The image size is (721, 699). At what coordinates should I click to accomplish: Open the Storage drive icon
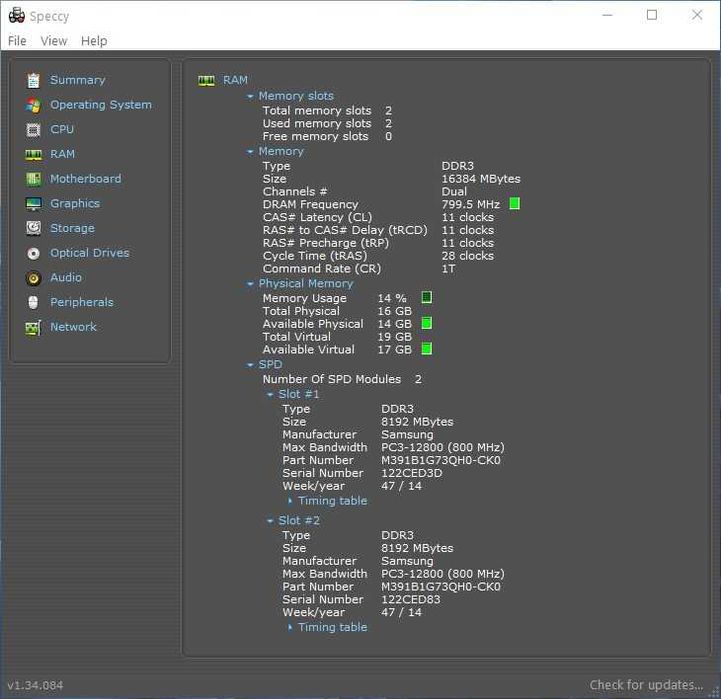coord(33,228)
